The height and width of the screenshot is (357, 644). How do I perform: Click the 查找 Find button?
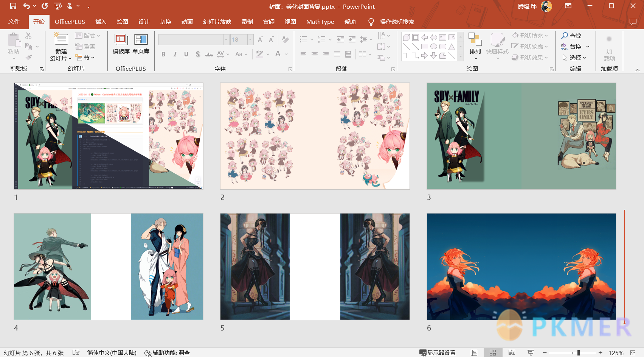pyautogui.click(x=571, y=36)
